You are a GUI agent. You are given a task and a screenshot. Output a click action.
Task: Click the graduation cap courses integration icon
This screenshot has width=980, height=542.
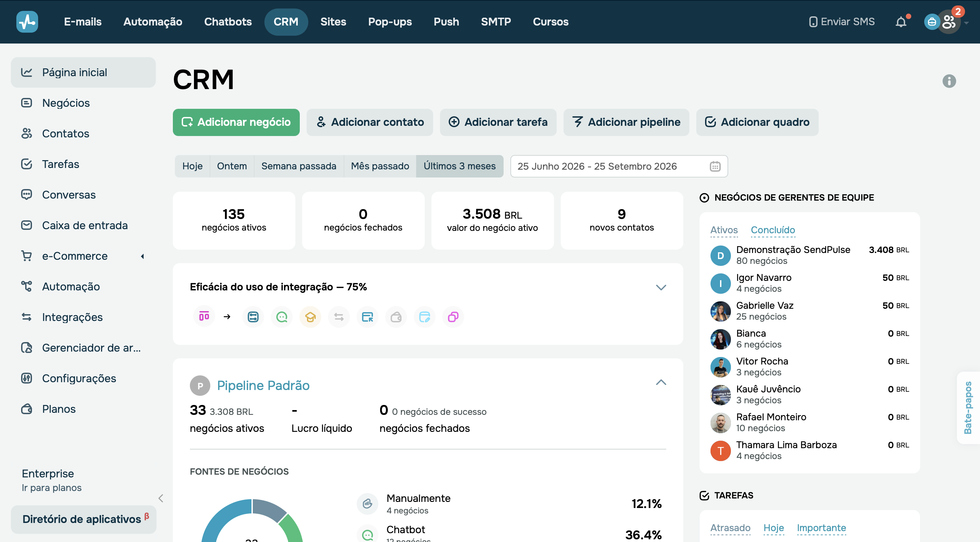310,317
